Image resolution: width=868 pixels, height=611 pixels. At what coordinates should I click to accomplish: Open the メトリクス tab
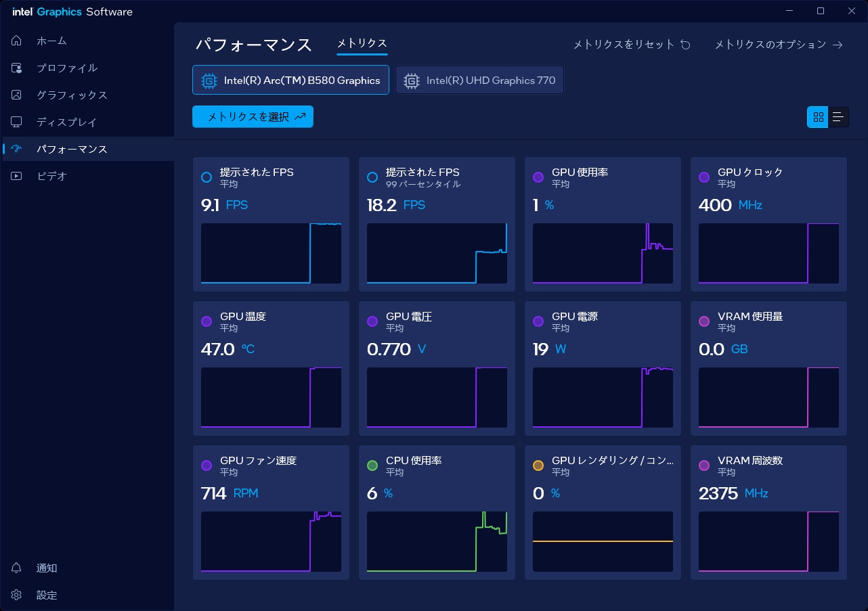pyautogui.click(x=362, y=43)
